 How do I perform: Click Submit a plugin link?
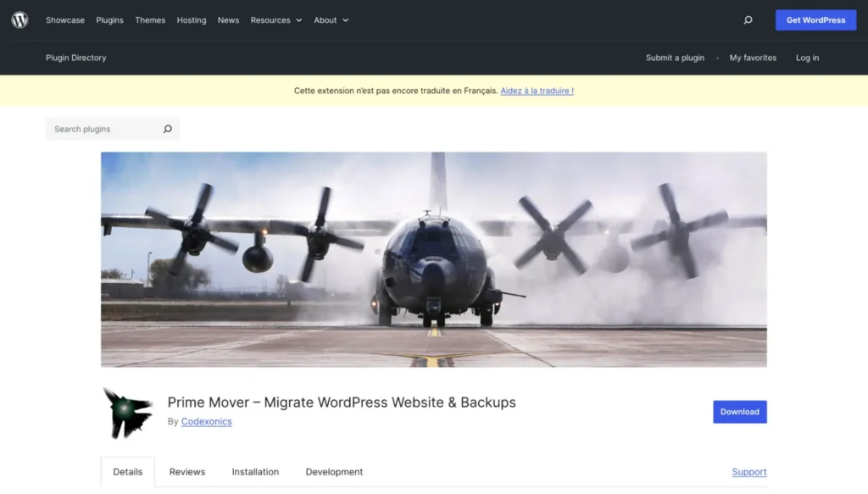(675, 58)
